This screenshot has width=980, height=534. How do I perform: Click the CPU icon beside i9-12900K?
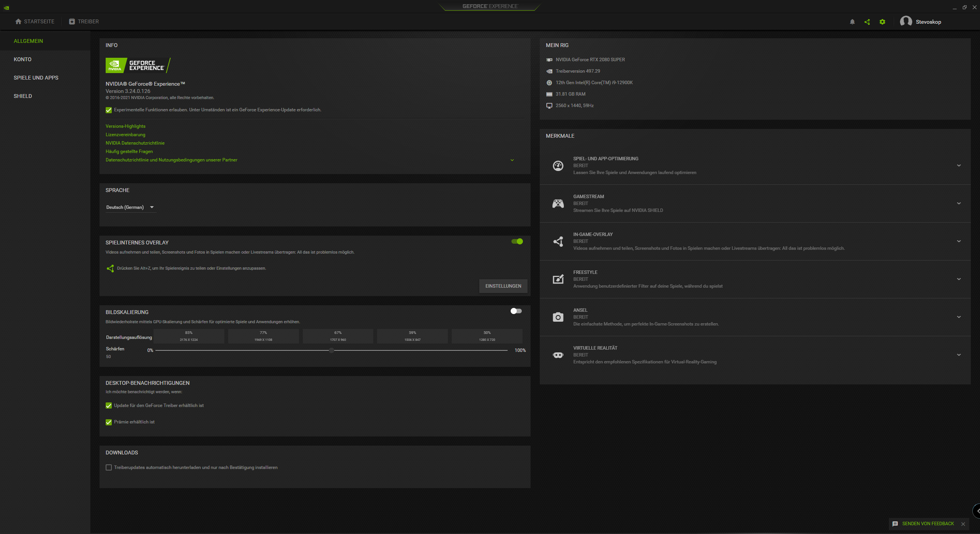click(x=549, y=83)
